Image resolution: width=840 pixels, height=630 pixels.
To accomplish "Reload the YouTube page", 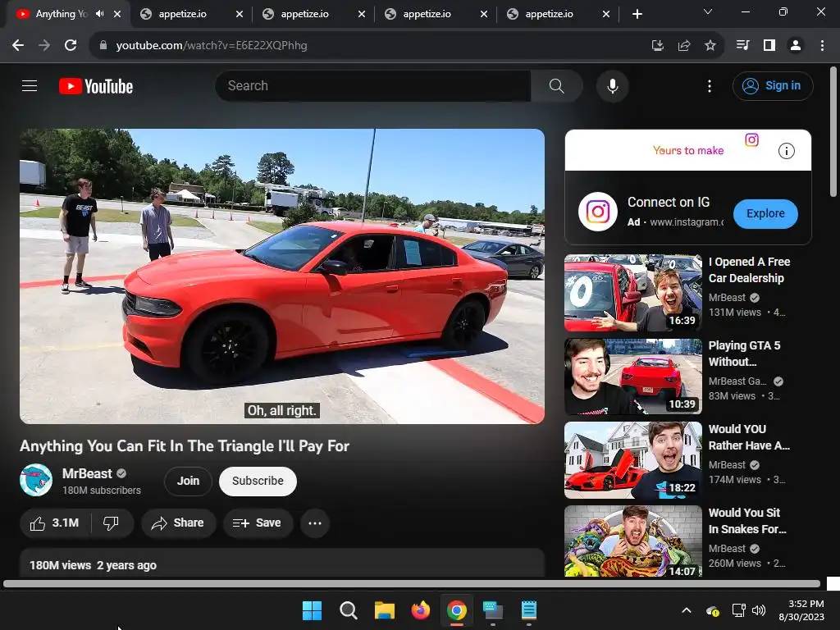I will click(x=71, y=46).
